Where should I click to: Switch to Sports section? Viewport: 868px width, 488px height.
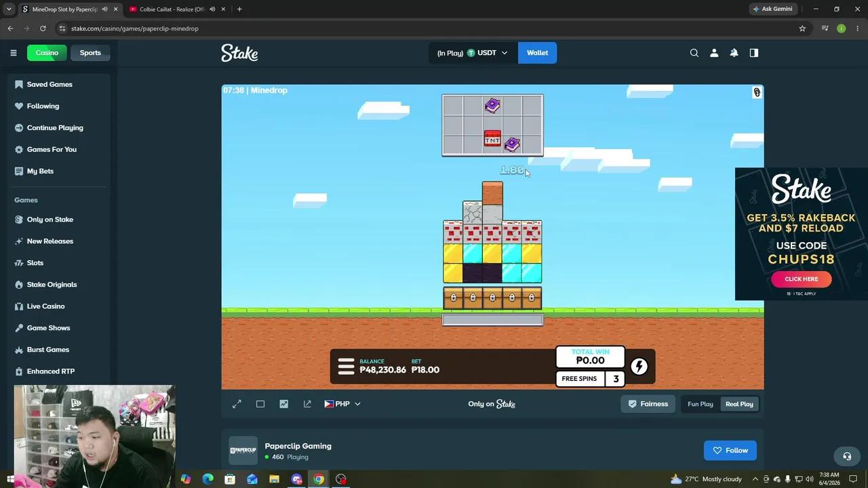click(90, 53)
